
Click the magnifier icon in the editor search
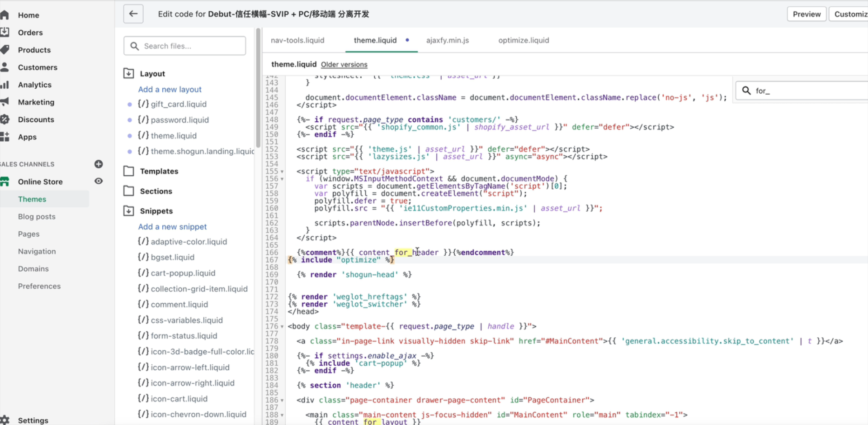pyautogui.click(x=746, y=91)
